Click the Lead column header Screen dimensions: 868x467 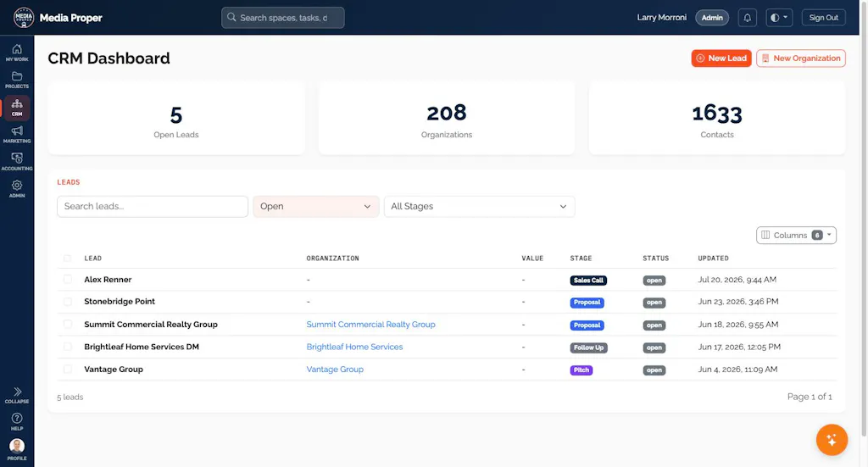click(92, 259)
